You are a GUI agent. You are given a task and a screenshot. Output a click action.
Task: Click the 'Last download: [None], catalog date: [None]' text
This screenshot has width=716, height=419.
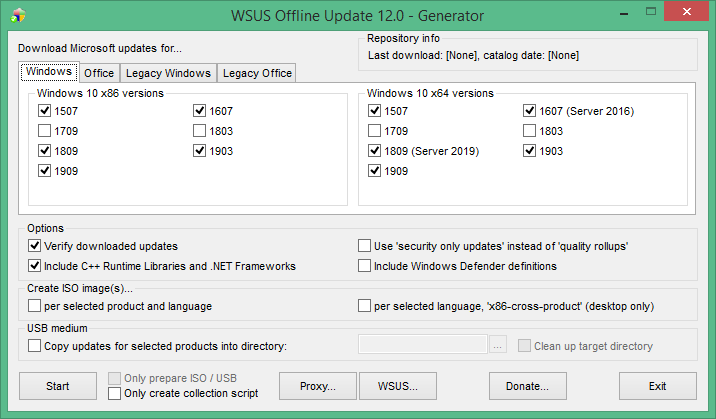[473, 56]
